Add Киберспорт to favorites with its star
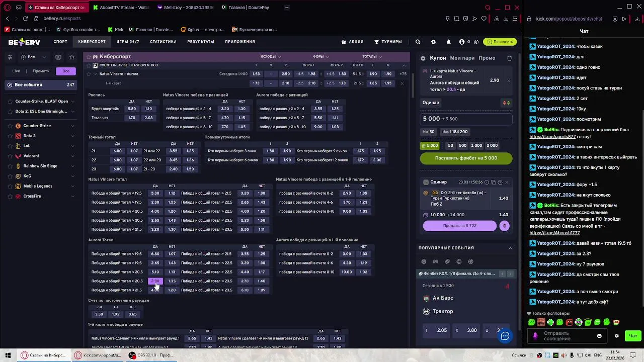 (x=88, y=57)
